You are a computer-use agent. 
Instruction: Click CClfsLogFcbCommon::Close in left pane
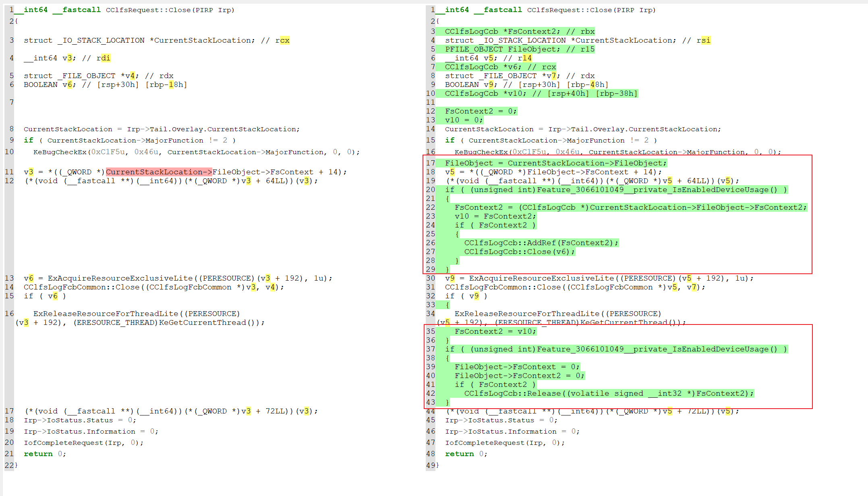coord(81,287)
